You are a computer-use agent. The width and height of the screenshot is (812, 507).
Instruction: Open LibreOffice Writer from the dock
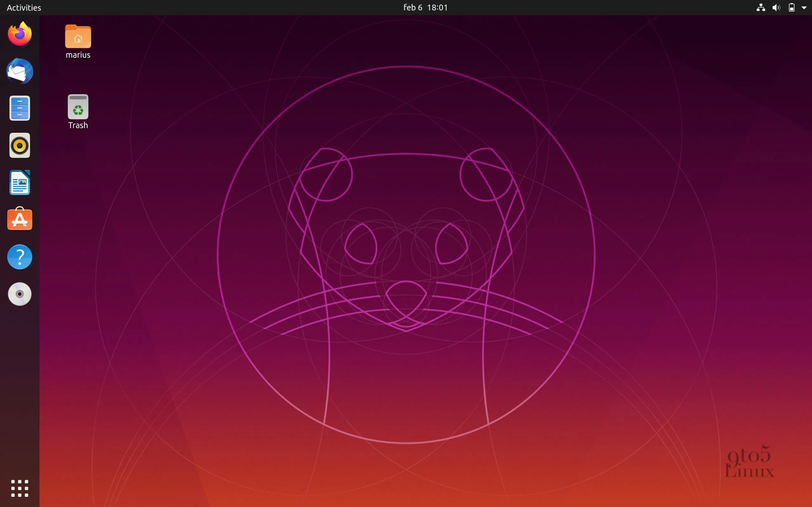tap(19, 183)
